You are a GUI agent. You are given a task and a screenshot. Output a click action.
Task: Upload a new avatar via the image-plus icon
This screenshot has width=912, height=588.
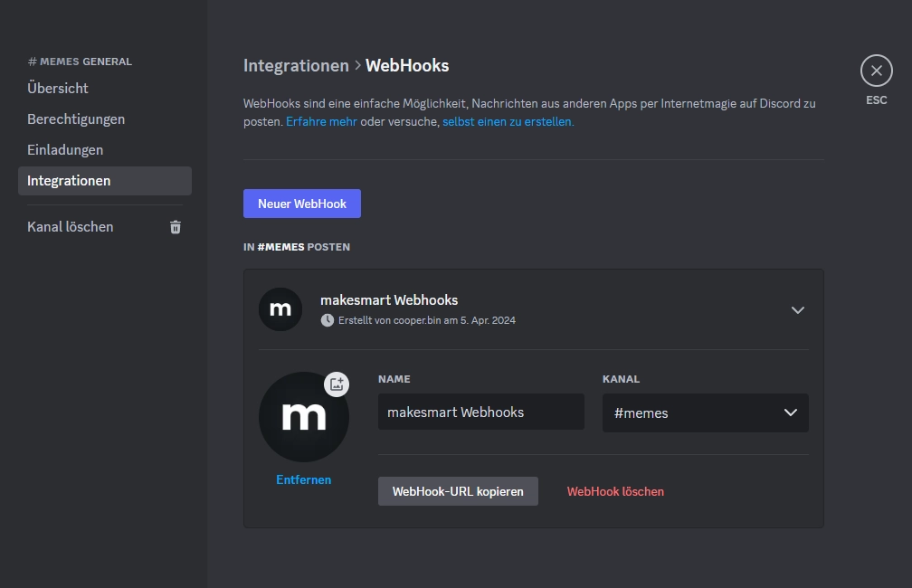[x=337, y=384]
